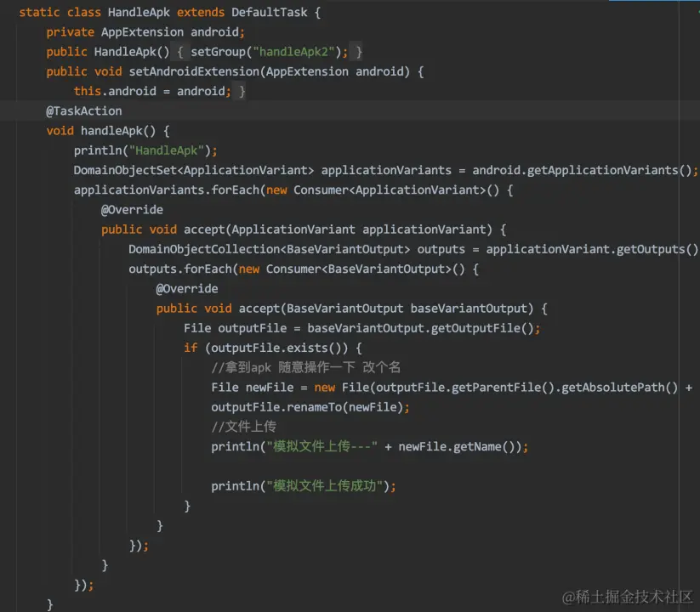This screenshot has height=612, width=700.
Task: Click the println("模拟文件上传成功") statement
Action: [x=304, y=486]
